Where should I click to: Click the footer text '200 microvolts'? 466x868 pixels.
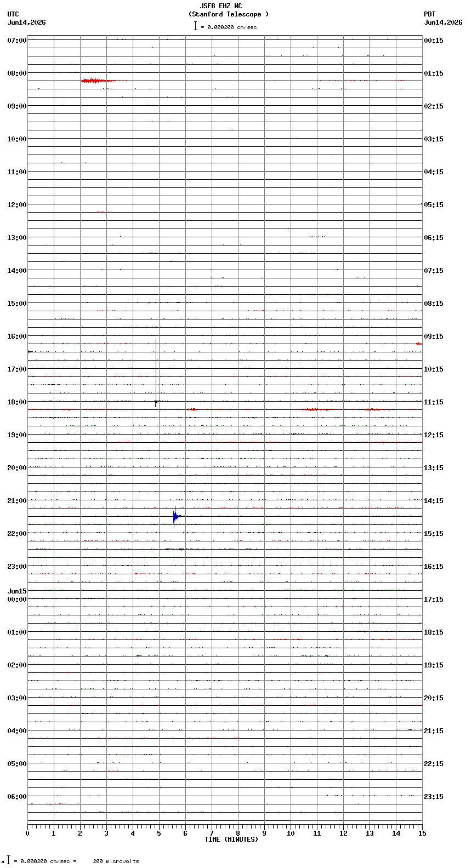[116, 861]
